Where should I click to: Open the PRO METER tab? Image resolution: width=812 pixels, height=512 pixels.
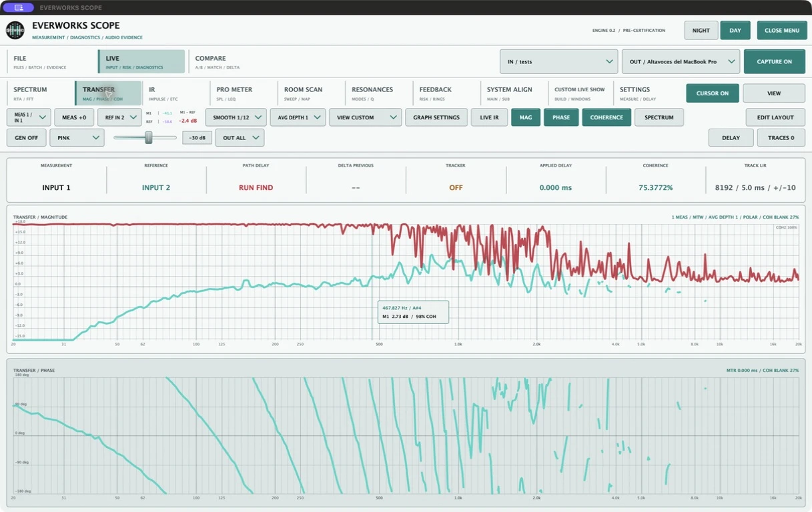coord(242,93)
